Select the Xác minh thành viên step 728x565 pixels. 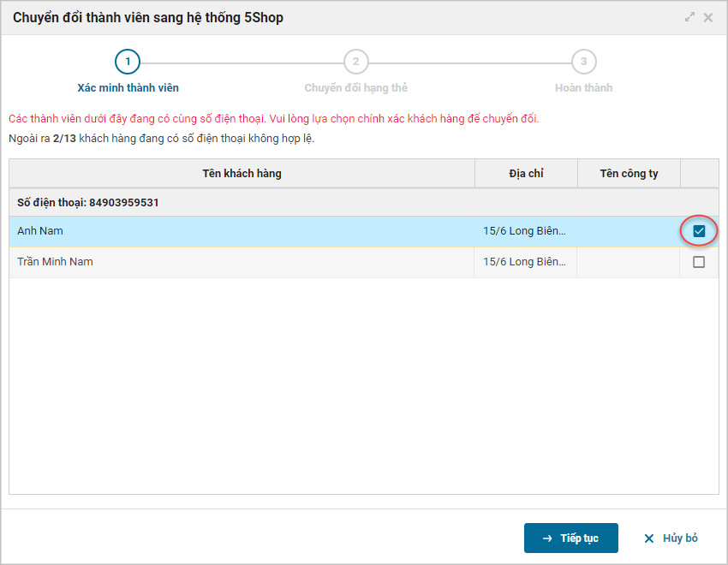(x=128, y=87)
